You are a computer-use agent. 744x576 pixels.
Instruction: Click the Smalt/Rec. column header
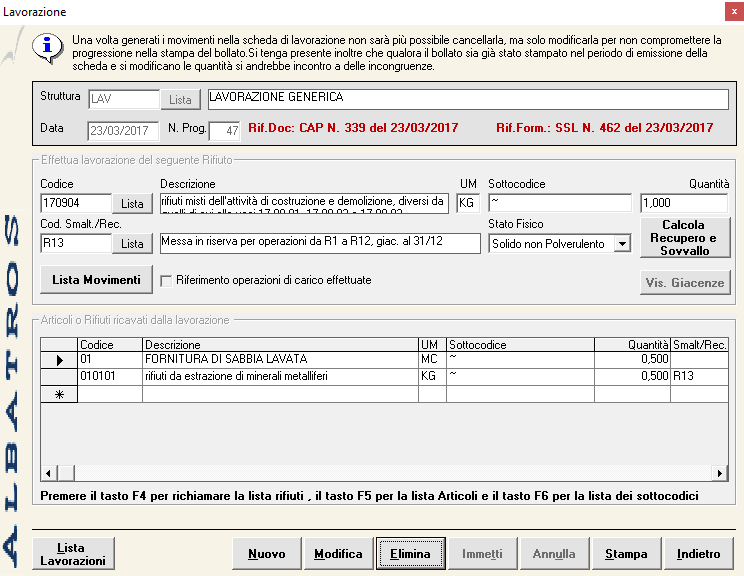(x=699, y=345)
